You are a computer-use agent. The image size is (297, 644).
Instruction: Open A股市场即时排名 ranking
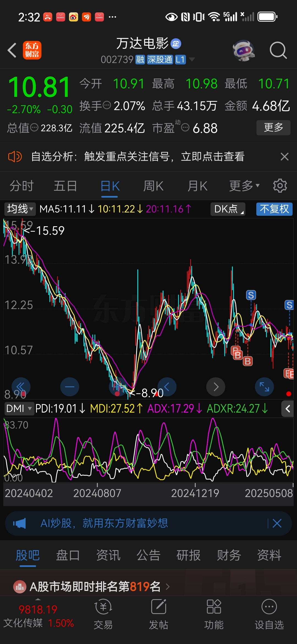pyautogui.click(x=95, y=586)
